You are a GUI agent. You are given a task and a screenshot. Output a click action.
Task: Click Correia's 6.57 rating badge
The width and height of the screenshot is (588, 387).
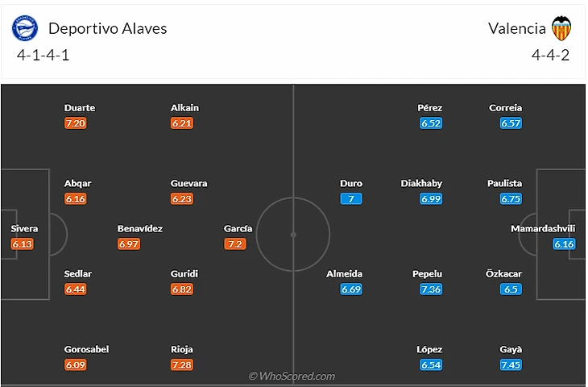511,123
